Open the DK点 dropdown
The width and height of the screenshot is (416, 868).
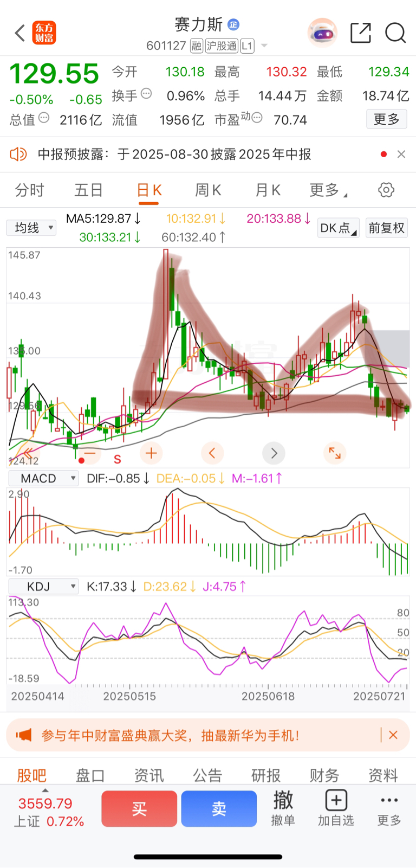pos(339,228)
